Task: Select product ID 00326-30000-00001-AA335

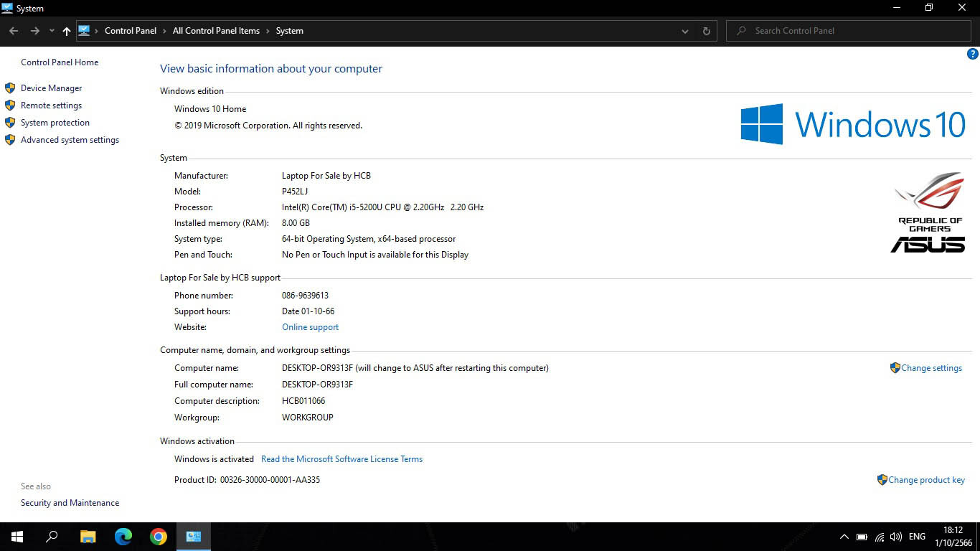Action: 270,480
